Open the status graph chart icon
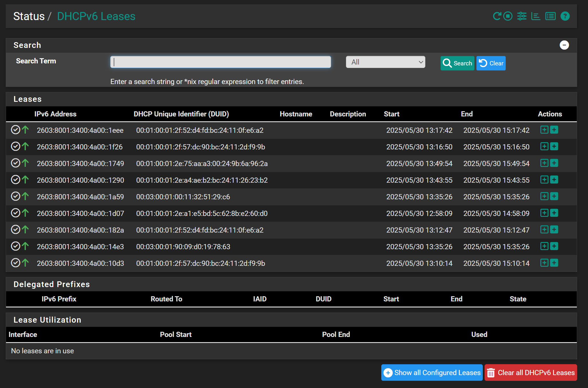588x388 pixels. pyautogui.click(x=536, y=16)
